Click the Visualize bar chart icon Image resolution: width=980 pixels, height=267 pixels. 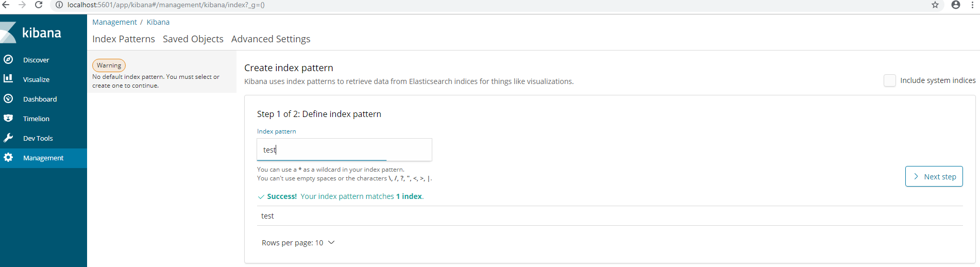coord(8,79)
